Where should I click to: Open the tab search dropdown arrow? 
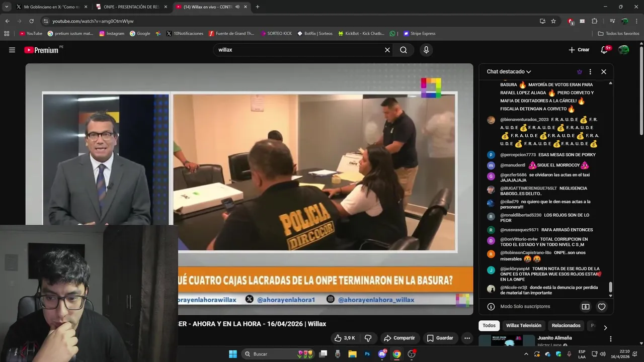(x=6, y=7)
